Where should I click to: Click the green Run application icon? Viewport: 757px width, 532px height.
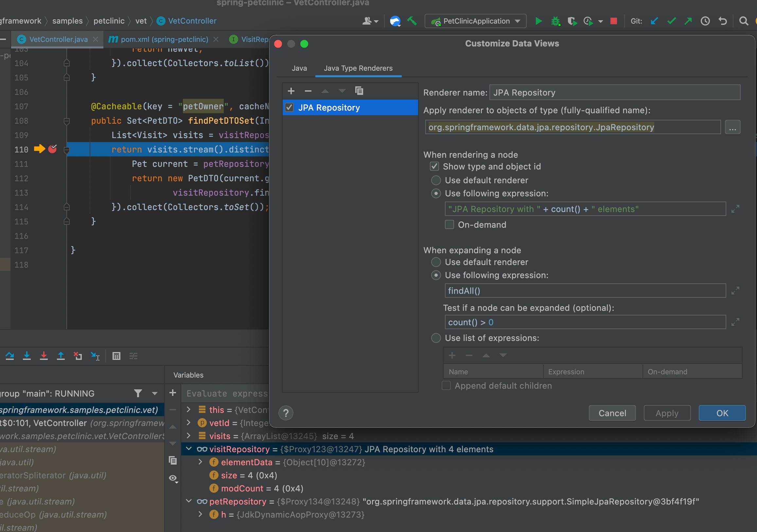pos(538,21)
